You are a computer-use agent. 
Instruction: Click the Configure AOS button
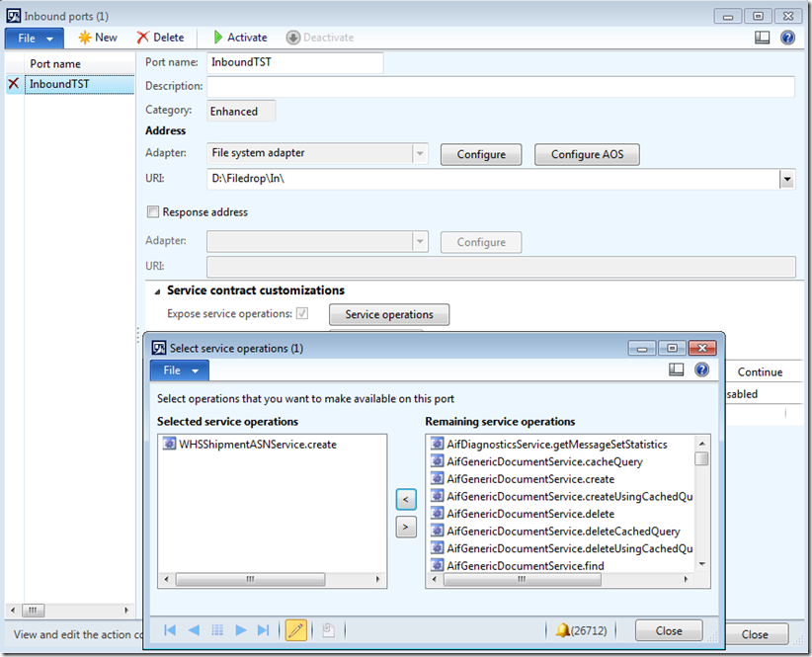tap(586, 154)
